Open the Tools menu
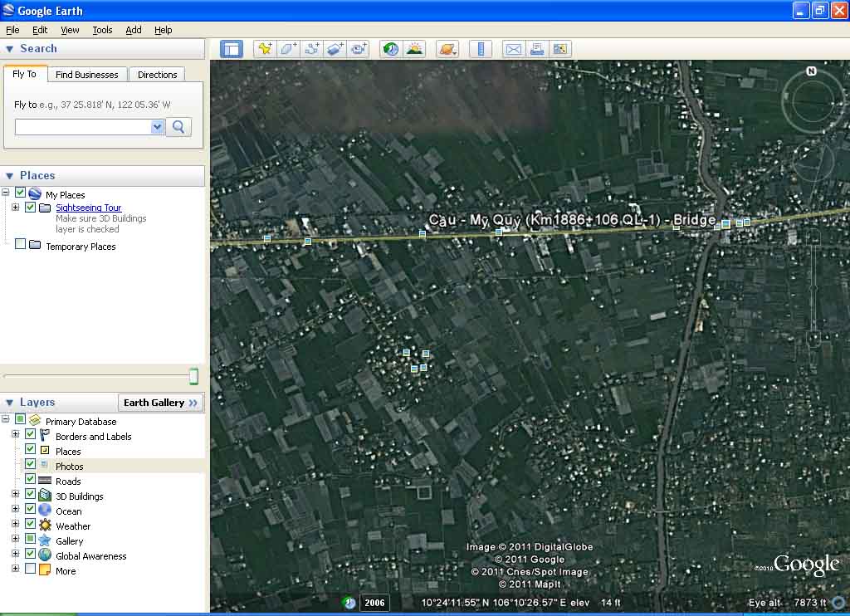This screenshot has width=850, height=616. pyautogui.click(x=102, y=30)
